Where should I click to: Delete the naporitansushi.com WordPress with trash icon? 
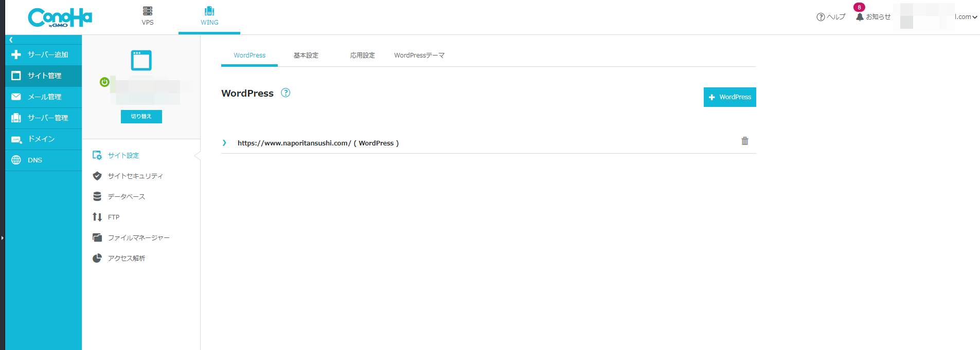click(x=745, y=141)
